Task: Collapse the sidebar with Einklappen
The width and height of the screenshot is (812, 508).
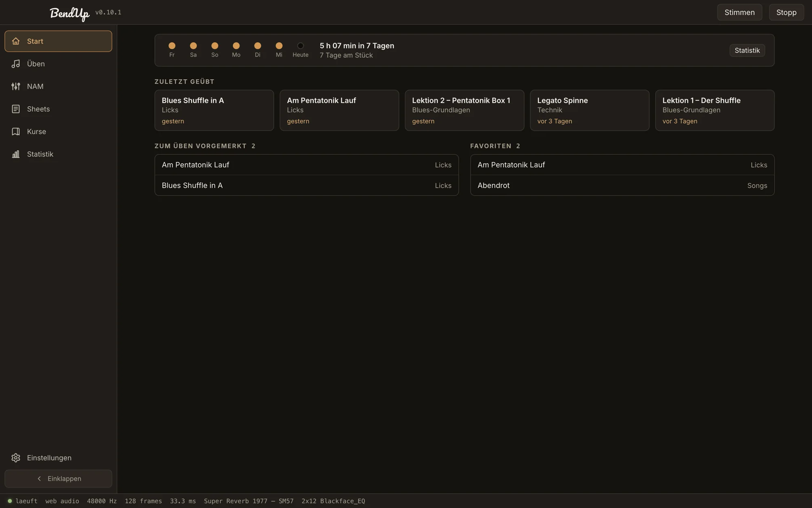Action: click(58, 479)
